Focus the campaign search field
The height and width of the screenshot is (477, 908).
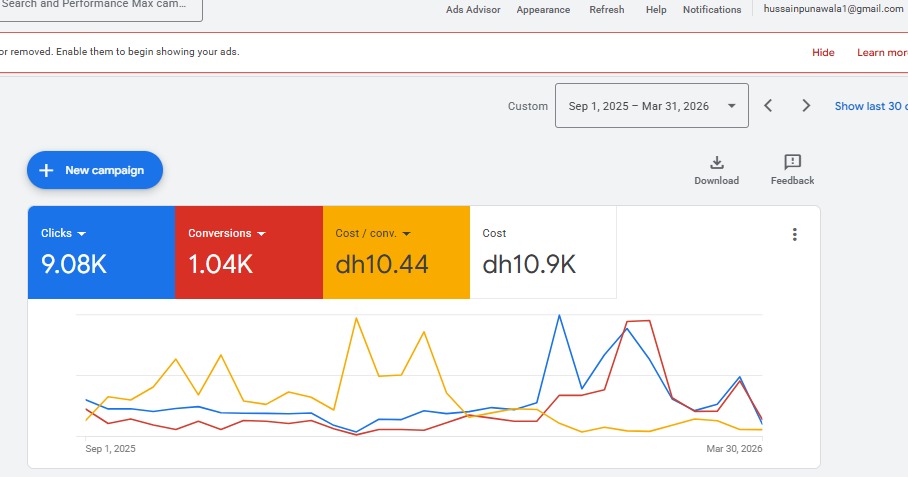click(x=101, y=10)
